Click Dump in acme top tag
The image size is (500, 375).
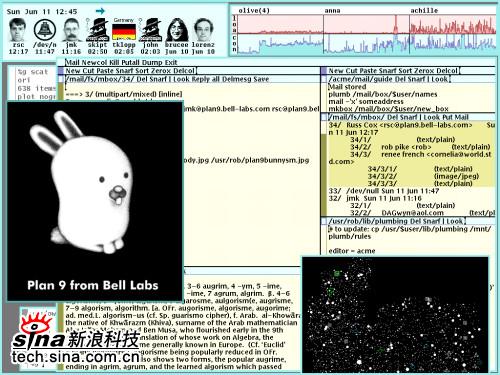click(153, 62)
